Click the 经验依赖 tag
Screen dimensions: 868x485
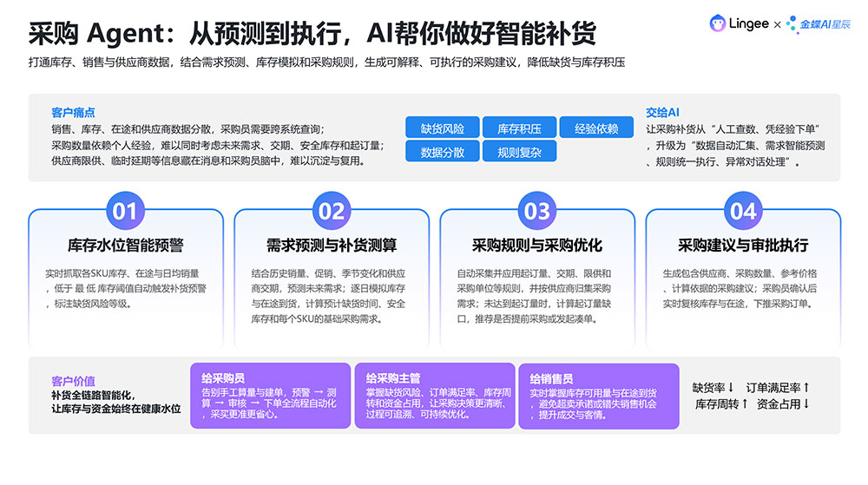(596, 128)
